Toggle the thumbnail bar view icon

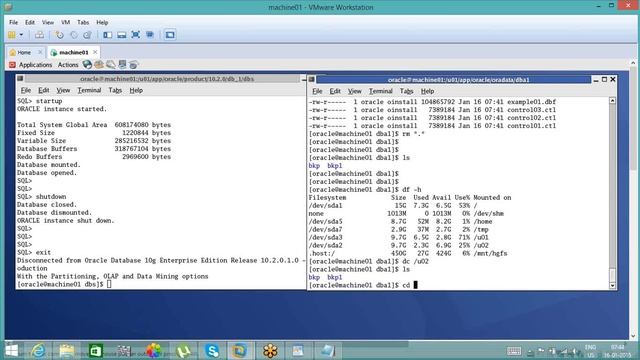point(121,35)
